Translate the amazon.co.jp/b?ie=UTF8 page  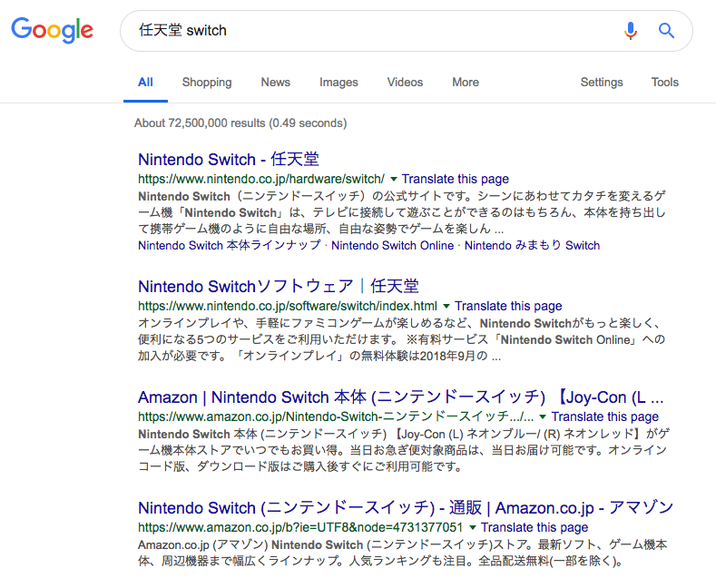535,528
